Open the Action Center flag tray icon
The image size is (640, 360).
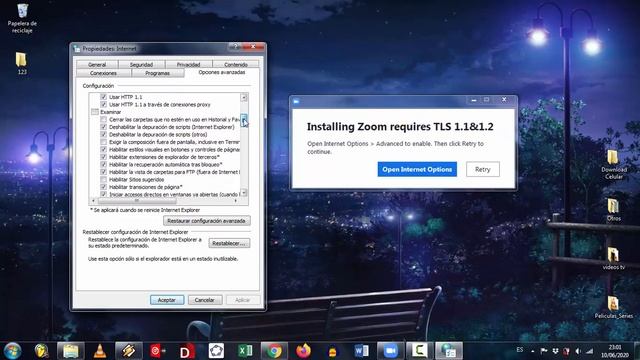(x=544, y=351)
